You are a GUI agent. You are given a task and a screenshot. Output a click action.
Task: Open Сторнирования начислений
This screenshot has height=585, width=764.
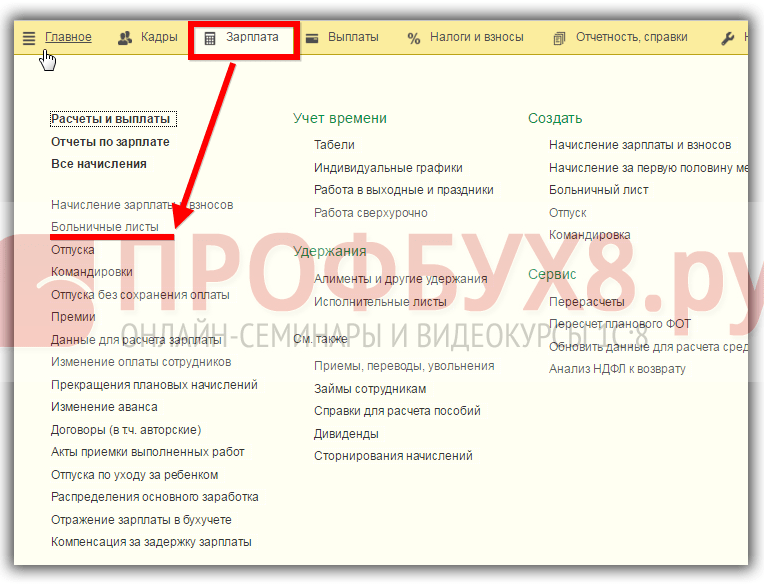click(393, 456)
